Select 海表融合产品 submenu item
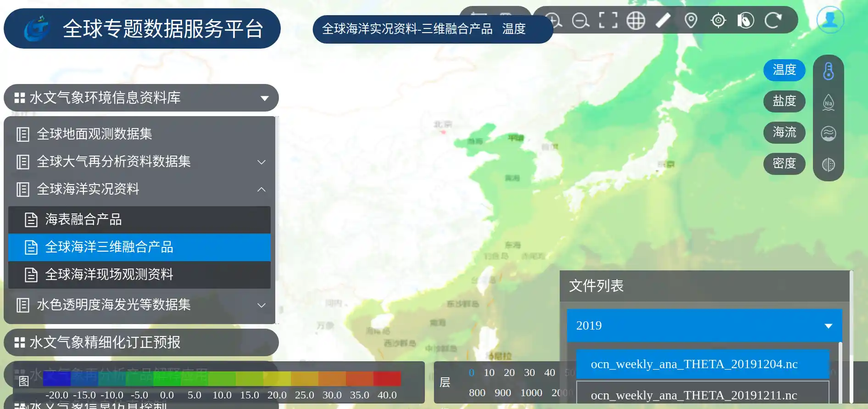This screenshot has height=409, width=868. click(x=139, y=219)
